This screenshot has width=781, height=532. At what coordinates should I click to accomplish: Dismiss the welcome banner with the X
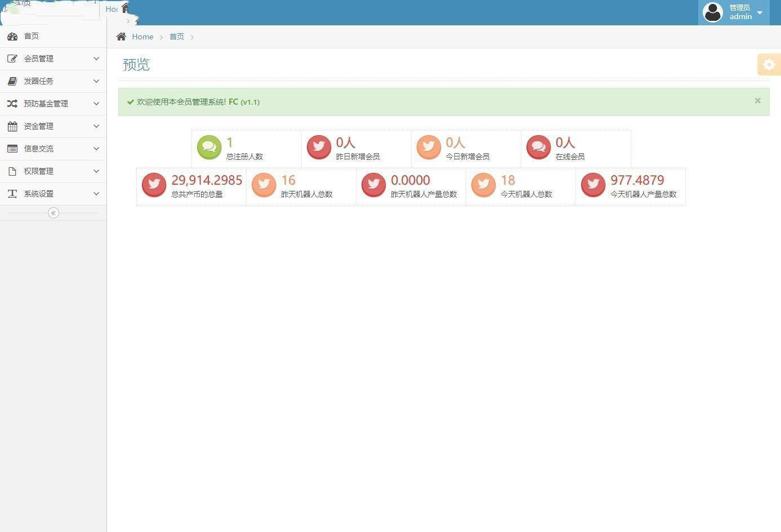click(757, 101)
